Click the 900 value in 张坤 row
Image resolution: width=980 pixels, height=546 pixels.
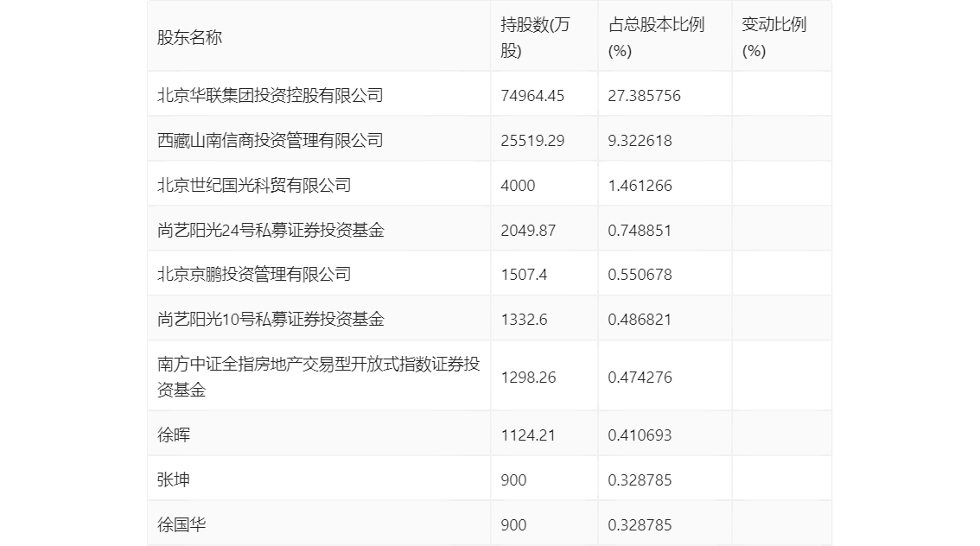click(513, 480)
